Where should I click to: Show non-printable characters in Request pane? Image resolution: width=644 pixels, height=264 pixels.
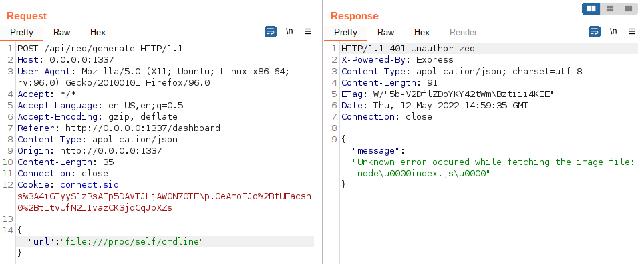[289, 31]
